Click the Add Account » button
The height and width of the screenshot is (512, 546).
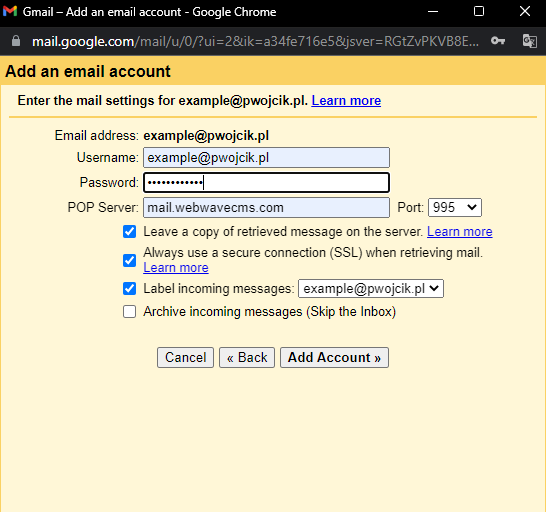click(334, 357)
